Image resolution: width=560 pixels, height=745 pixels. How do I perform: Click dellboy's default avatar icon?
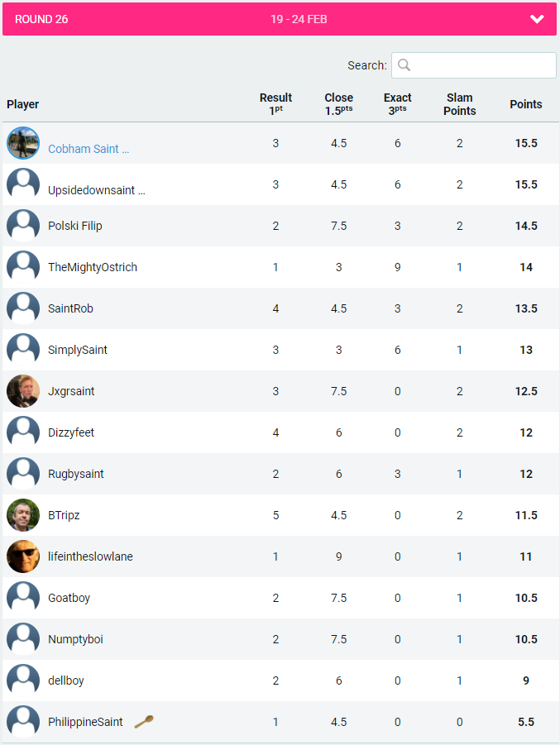pos(23,681)
